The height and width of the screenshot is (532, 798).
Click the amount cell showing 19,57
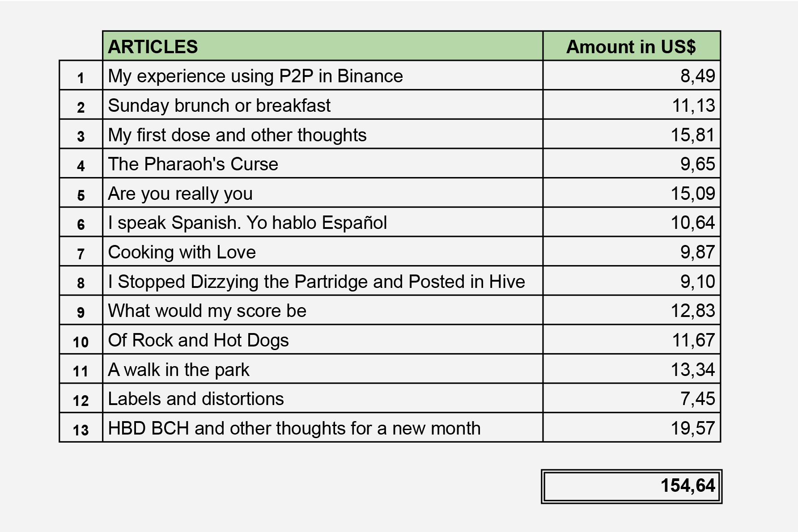[632, 427]
